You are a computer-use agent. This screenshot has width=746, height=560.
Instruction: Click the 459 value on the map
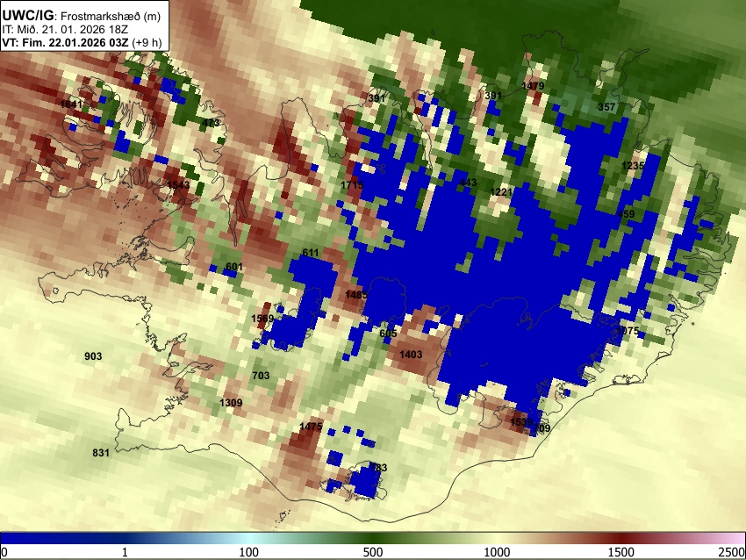[626, 214]
